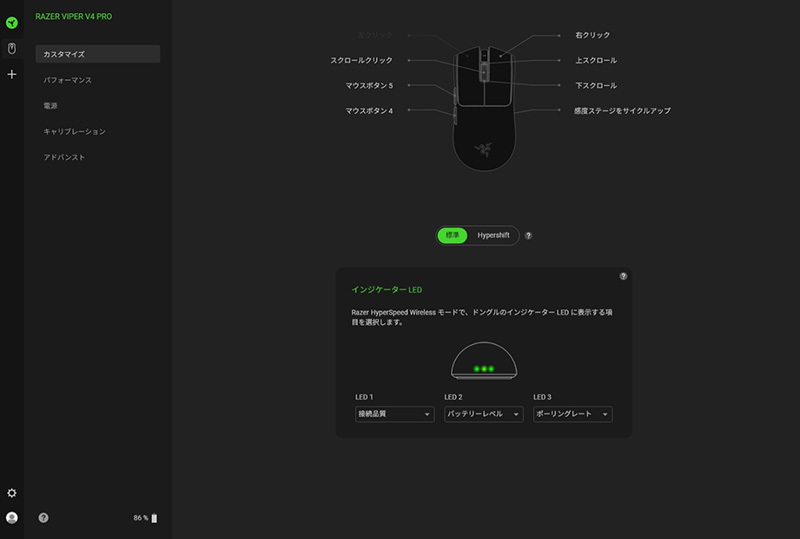Open help icon in インジケーター LED panel
The image size is (800, 539).
(623, 276)
